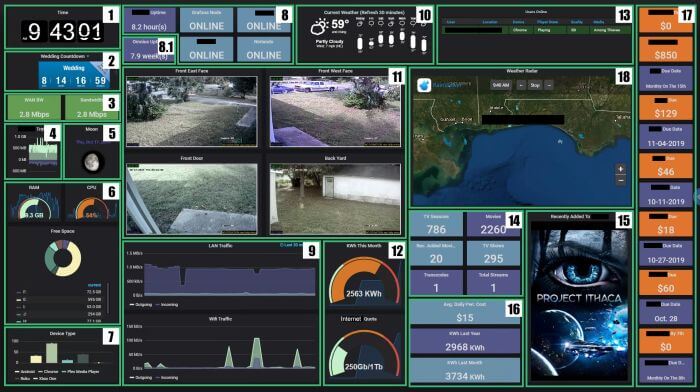Click the recently added movies tile showing 20
Screen dimensions: 700x392
coord(436,254)
